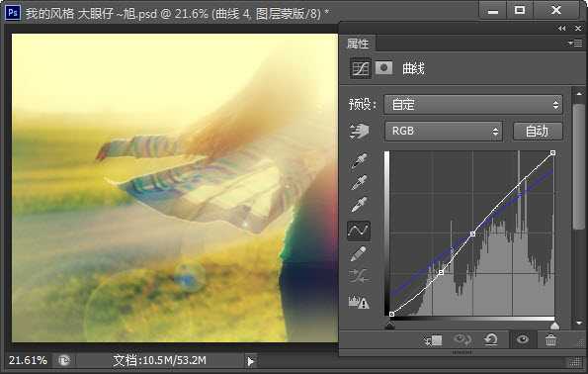Click the Properties panel vertical scrollbar thumb
Image resolution: width=588 pixels, height=374 pixels.
pyautogui.click(x=579, y=166)
